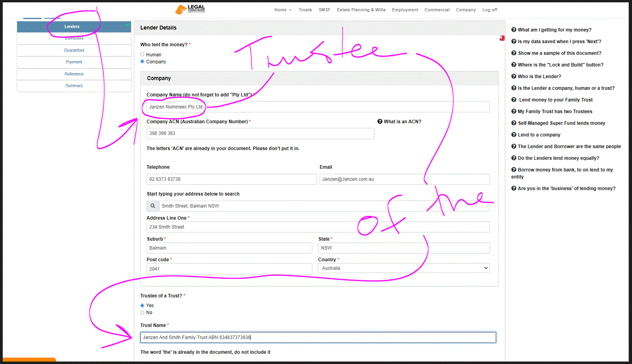Choose Yes for Trustee of a Trust

[142, 306]
